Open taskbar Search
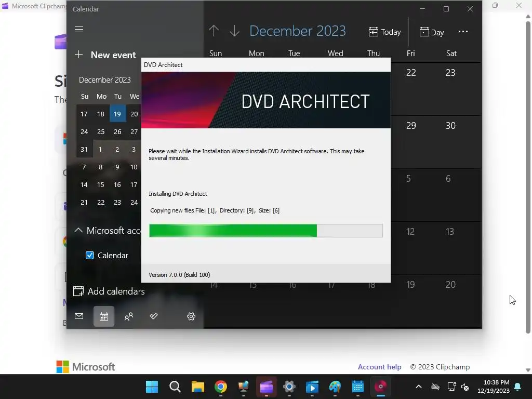 [175, 387]
